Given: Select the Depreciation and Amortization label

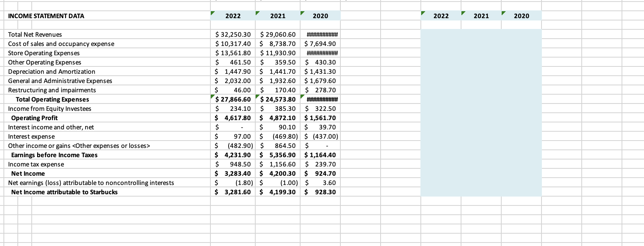Looking at the screenshot, I should coord(51,71).
